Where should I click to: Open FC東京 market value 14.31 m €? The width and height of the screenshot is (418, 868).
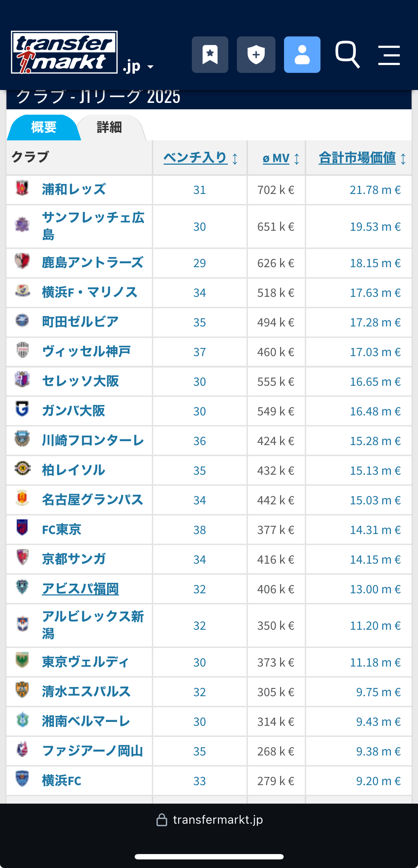coord(375,530)
